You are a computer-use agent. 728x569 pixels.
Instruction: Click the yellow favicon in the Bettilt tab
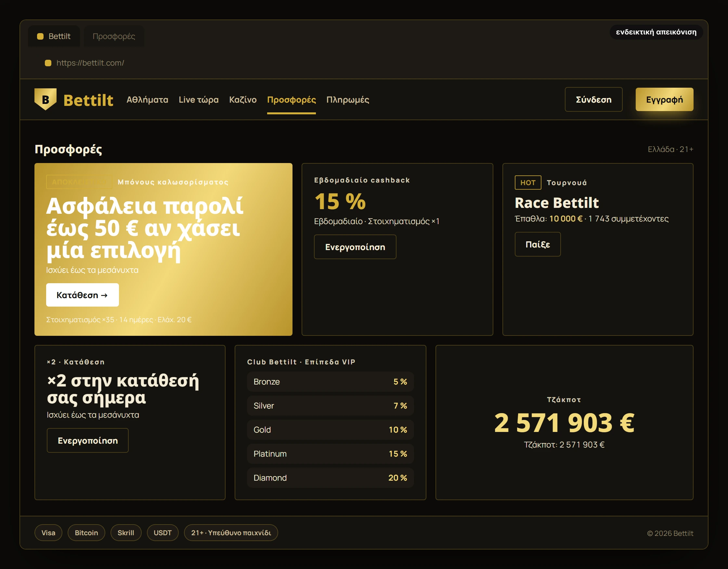40,36
